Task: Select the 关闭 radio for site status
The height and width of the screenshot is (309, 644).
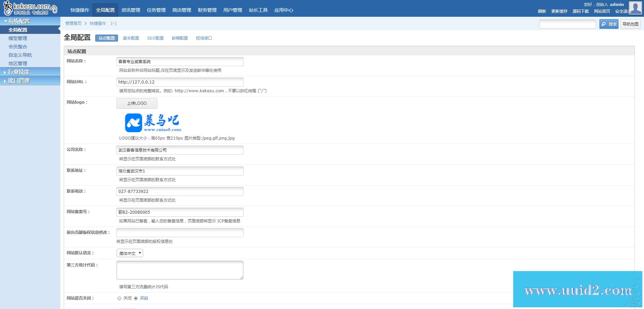Action: click(119, 298)
